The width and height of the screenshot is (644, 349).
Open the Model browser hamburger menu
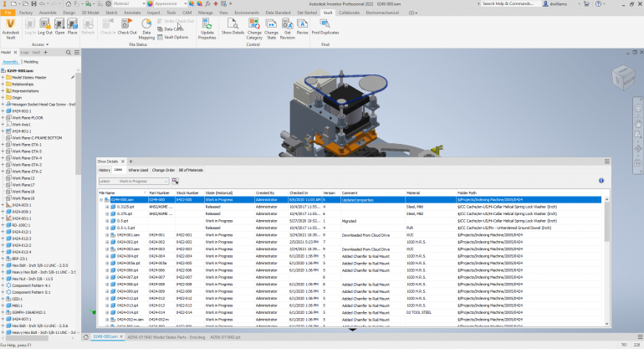click(x=76, y=52)
